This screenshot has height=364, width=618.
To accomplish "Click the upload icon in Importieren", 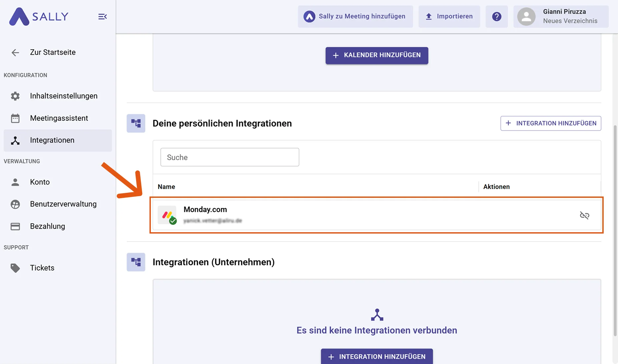I will click(429, 16).
